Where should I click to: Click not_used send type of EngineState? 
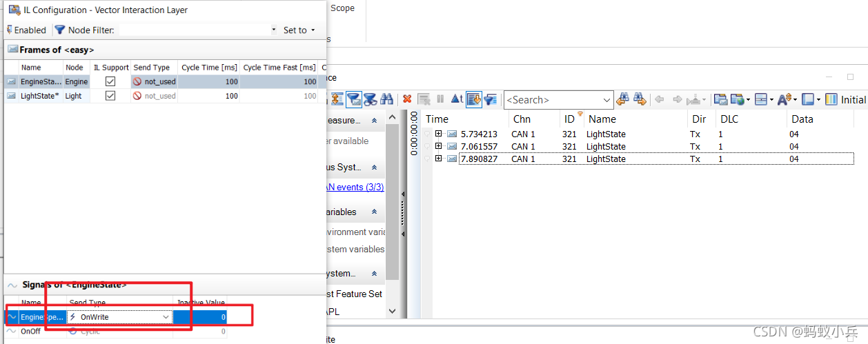[155, 81]
